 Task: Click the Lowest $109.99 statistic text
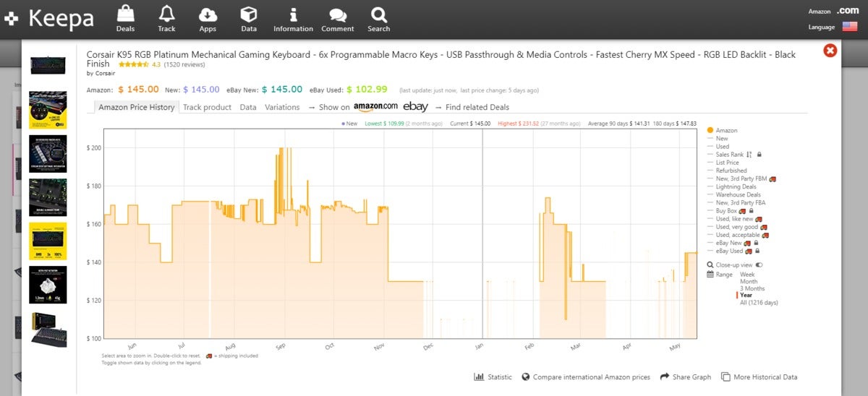pyautogui.click(x=384, y=124)
